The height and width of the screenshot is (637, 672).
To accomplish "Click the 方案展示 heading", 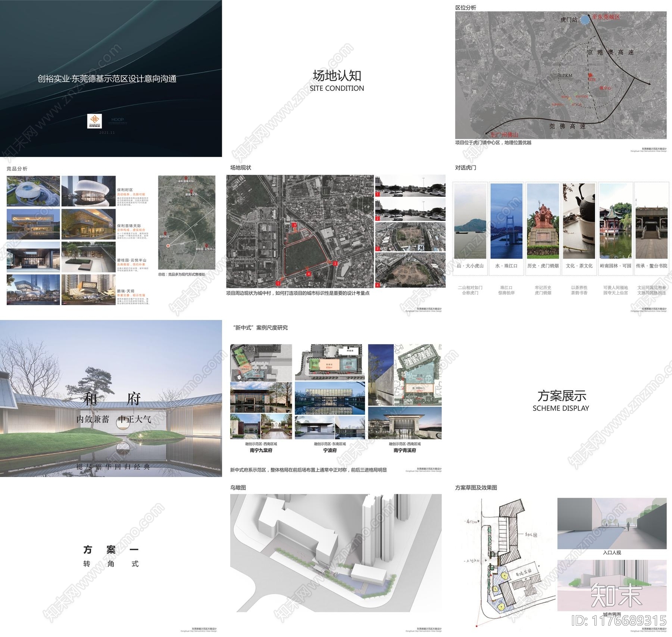I will [562, 396].
